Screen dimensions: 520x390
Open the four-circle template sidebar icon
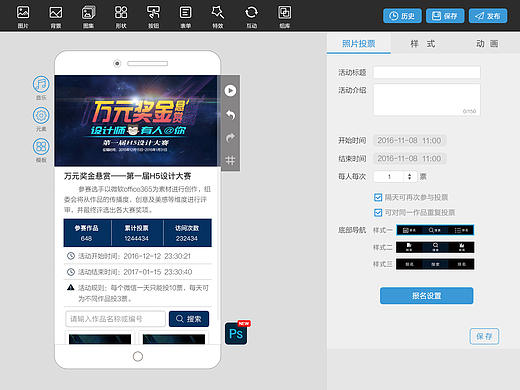[41, 147]
